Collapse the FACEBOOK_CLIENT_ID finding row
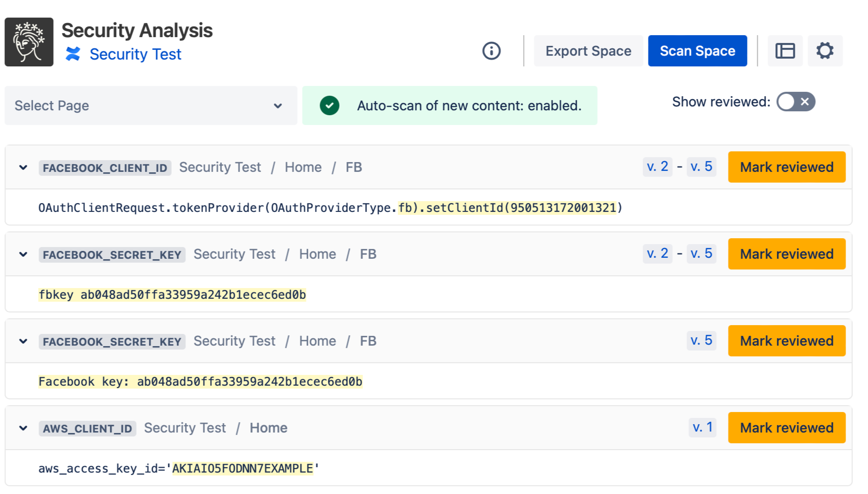The height and width of the screenshot is (494, 868). tap(23, 167)
